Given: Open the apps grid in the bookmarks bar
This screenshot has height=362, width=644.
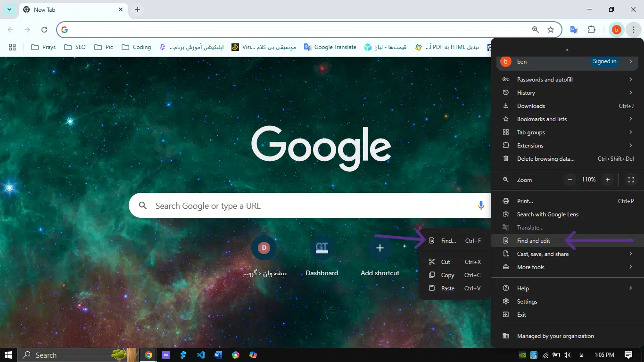Looking at the screenshot, I should click(x=12, y=47).
